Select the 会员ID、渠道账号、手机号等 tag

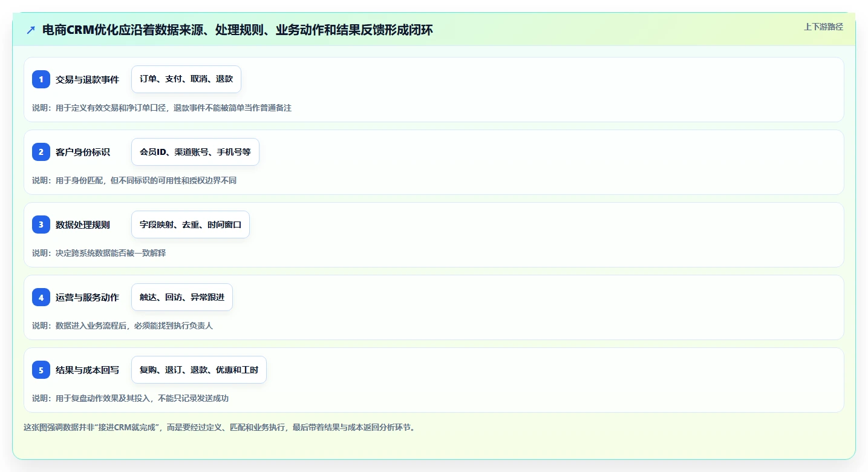tap(195, 152)
